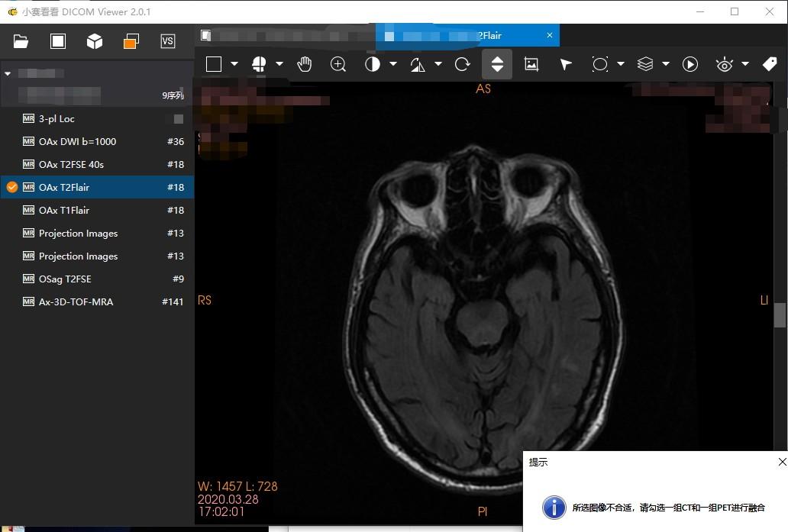Select the slice scroll tool
The image size is (788, 532).
pos(496,64)
